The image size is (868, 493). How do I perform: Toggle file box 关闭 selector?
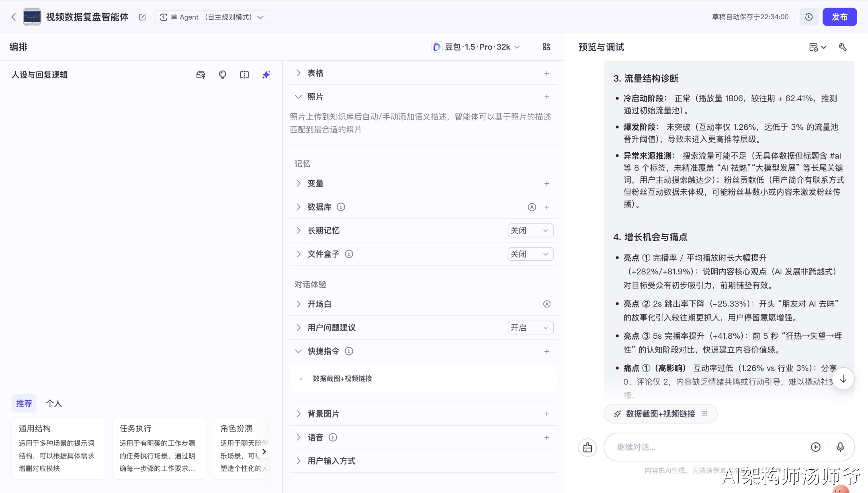[530, 254]
